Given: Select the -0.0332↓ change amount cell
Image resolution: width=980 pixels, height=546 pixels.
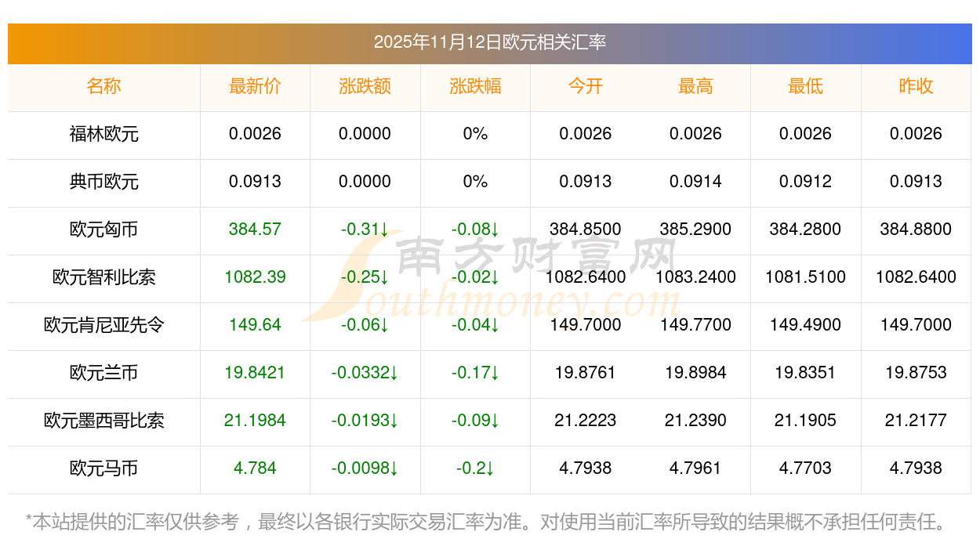Looking at the screenshot, I should coord(365,373).
